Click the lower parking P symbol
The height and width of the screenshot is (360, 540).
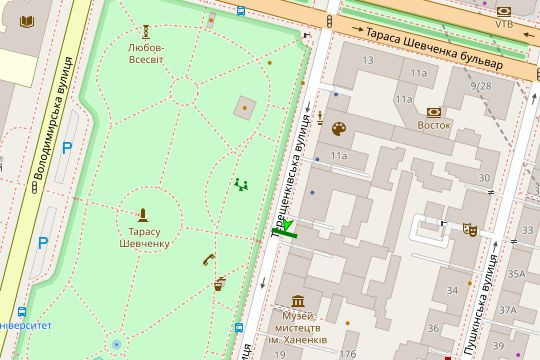coord(43,243)
